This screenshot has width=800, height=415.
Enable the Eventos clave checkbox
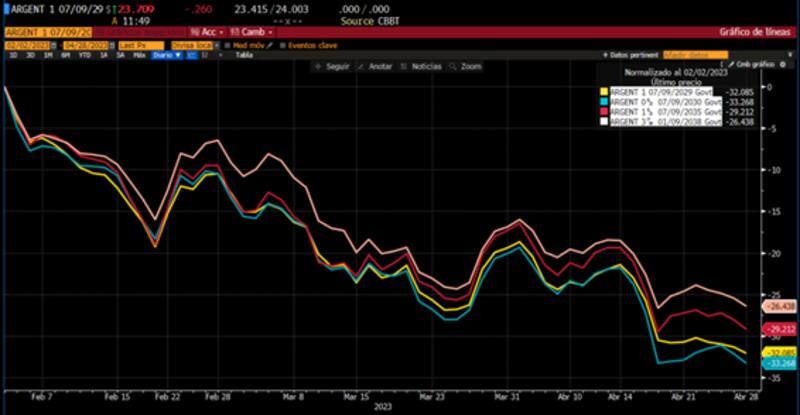[282, 45]
